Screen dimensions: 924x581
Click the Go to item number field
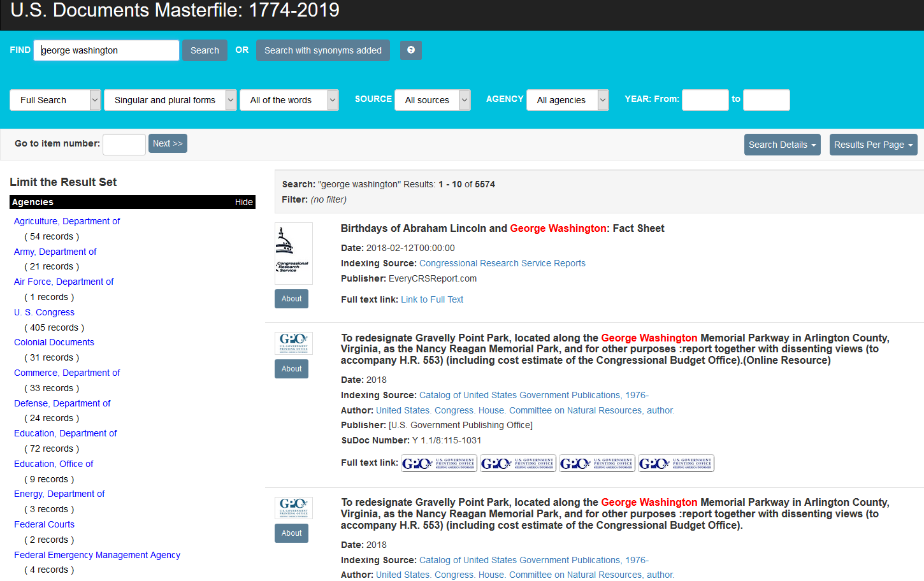pyautogui.click(x=124, y=145)
